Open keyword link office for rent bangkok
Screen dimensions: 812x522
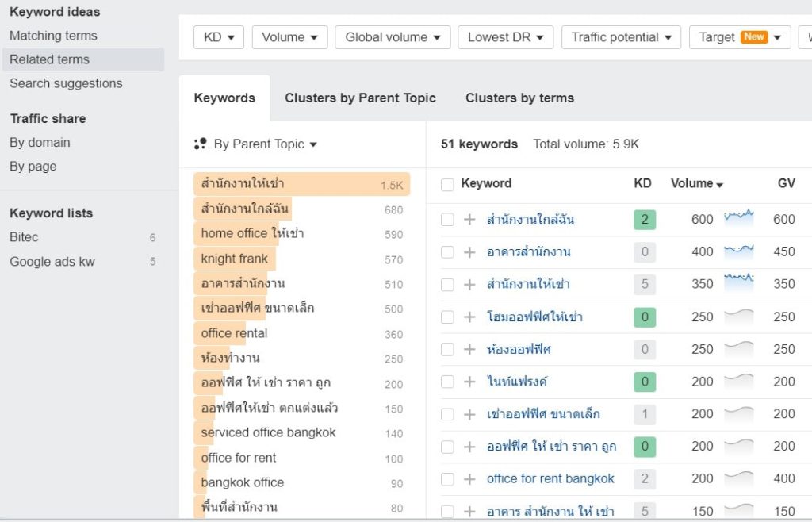[x=550, y=478]
